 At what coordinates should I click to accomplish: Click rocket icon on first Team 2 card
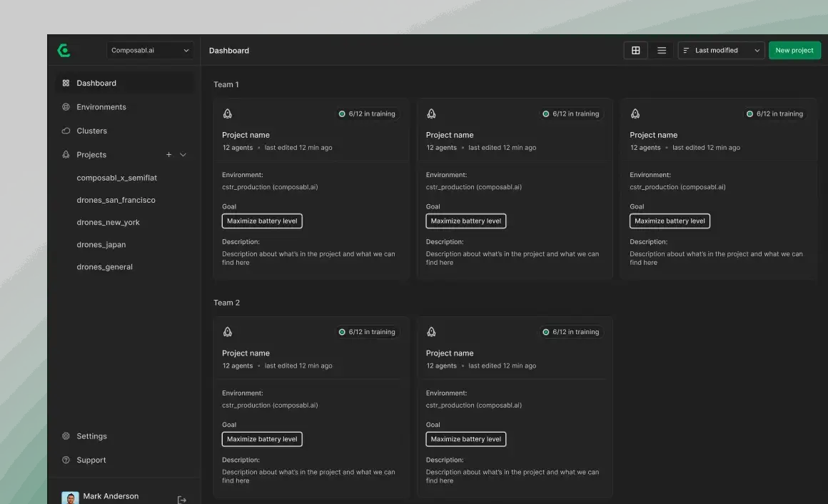pyautogui.click(x=228, y=332)
